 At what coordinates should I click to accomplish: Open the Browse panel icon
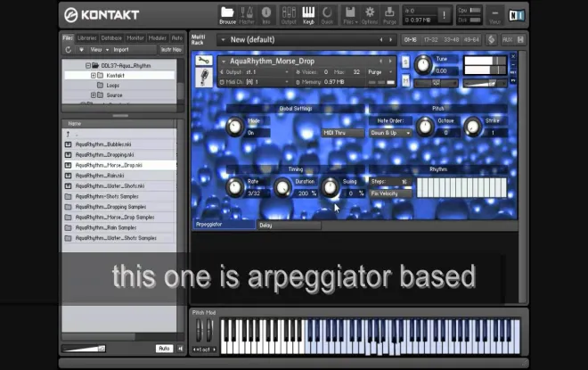click(227, 15)
